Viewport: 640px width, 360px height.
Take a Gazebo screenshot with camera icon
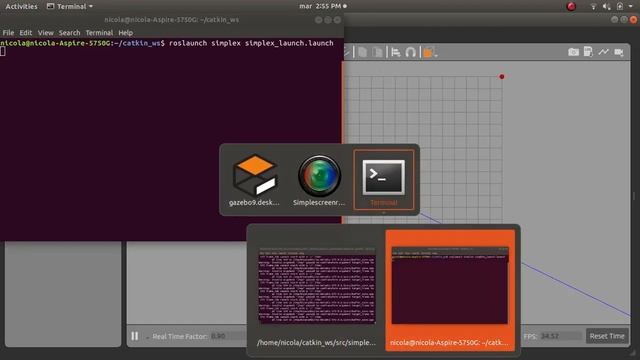point(573,52)
